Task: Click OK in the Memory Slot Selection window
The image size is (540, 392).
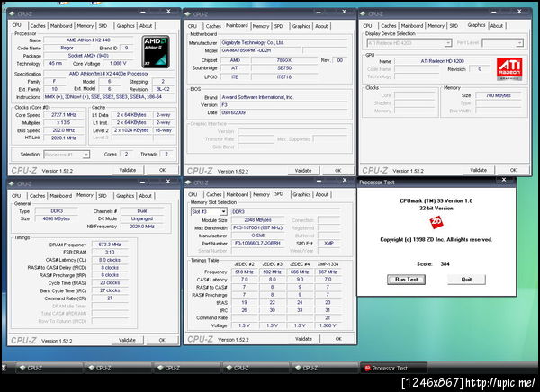Action: pyautogui.click(x=338, y=339)
